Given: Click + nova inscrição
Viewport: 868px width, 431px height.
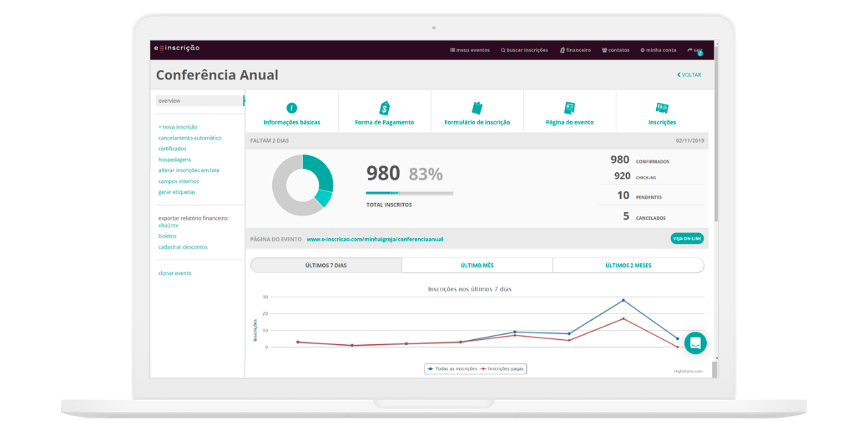Looking at the screenshot, I should (178, 127).
